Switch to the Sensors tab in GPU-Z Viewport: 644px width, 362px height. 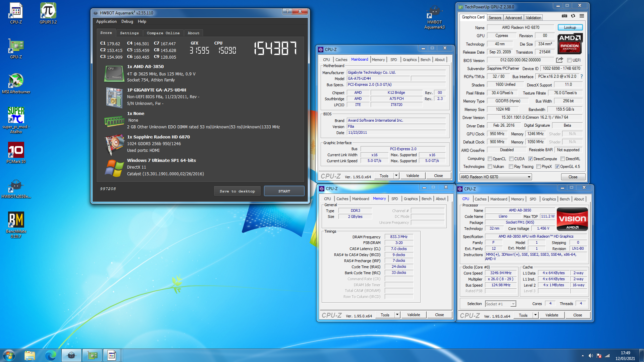tap(495, 18)
